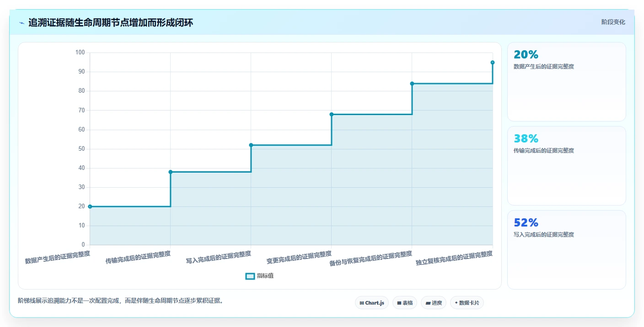Click the data point at value 38
The height and width of the screenshot is (327, 644).
[x=171, y=172]
